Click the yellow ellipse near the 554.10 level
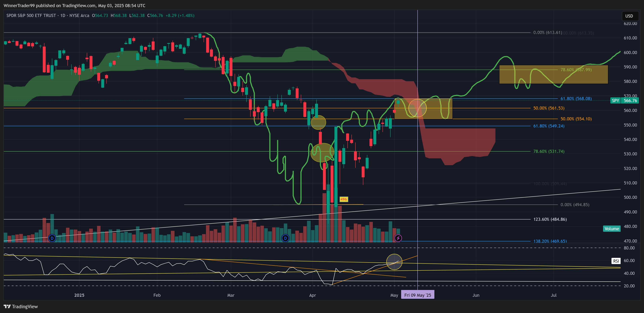 click(x=318, y=122)
